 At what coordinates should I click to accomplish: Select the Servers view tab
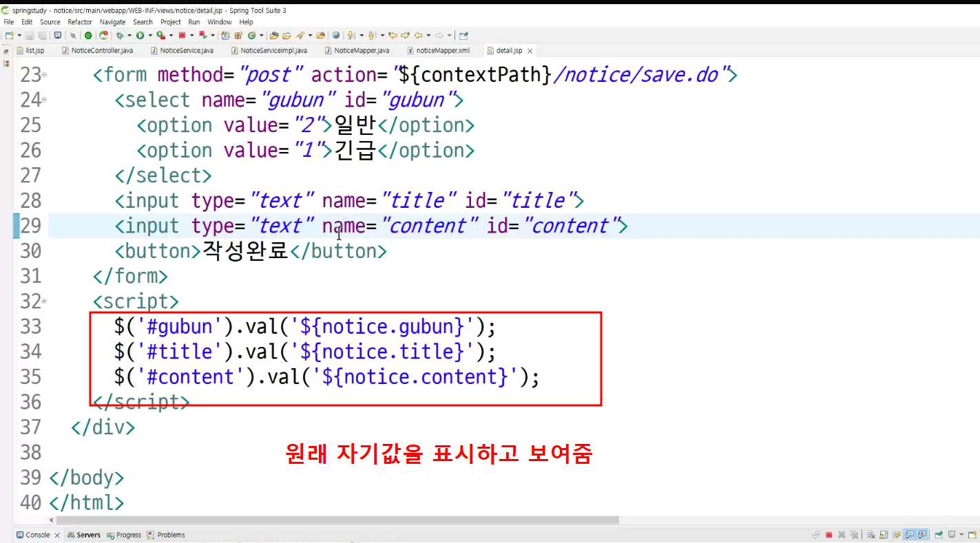(x=84, y=535)
